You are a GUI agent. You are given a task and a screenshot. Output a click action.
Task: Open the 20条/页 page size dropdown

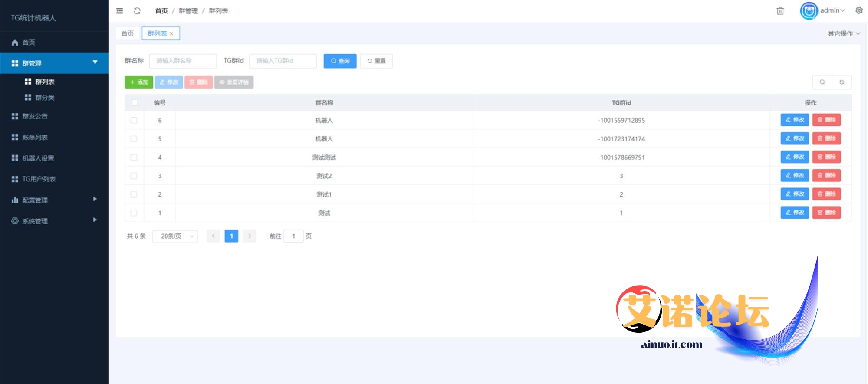[x=175, y=236]
